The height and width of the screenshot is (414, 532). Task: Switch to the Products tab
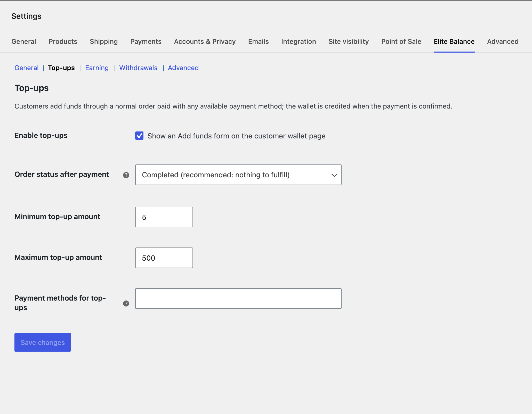point(63,42)
